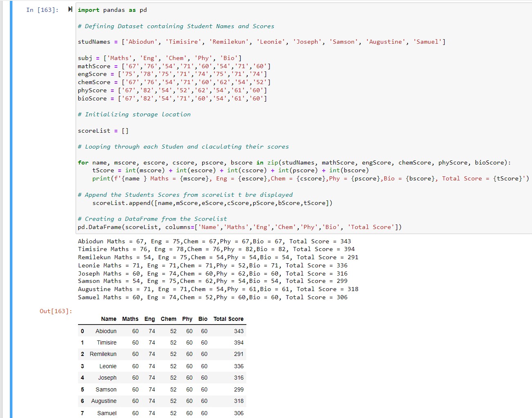Click the blue selected-cell bar at left edge

click(x=11, y=209)
